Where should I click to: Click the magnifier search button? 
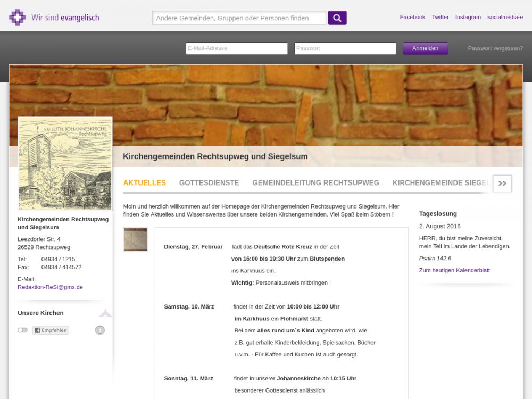pyautogui.click(x=337, y=18)
